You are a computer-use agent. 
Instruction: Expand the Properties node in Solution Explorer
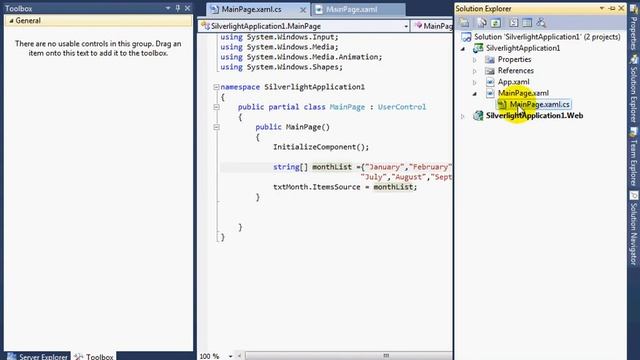[x=475, y=60]
